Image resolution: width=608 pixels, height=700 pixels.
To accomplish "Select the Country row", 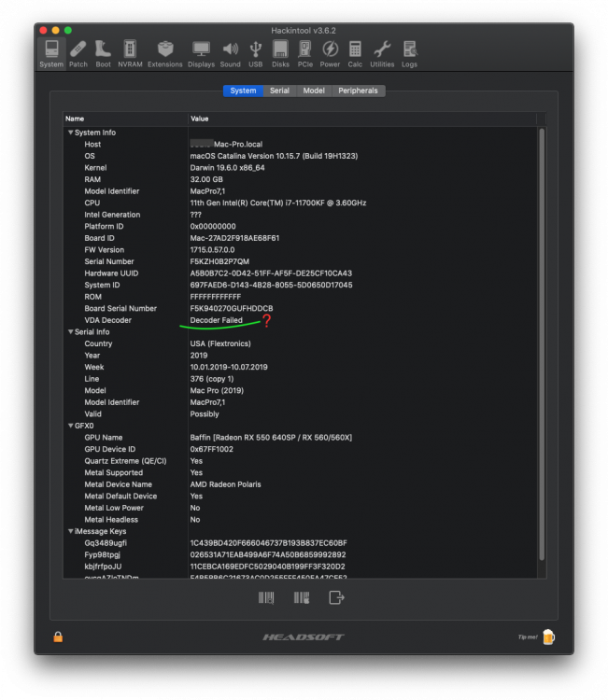I will point(300,343).
